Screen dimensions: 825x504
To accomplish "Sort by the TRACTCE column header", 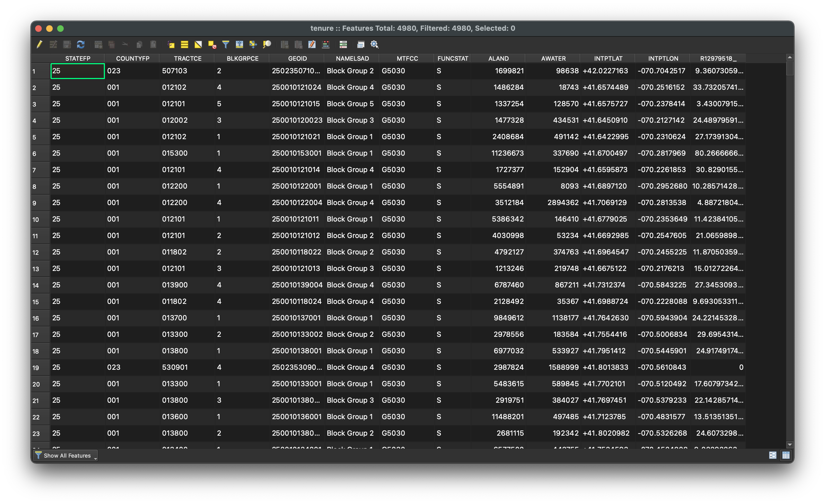I will [x=188, y=58].
